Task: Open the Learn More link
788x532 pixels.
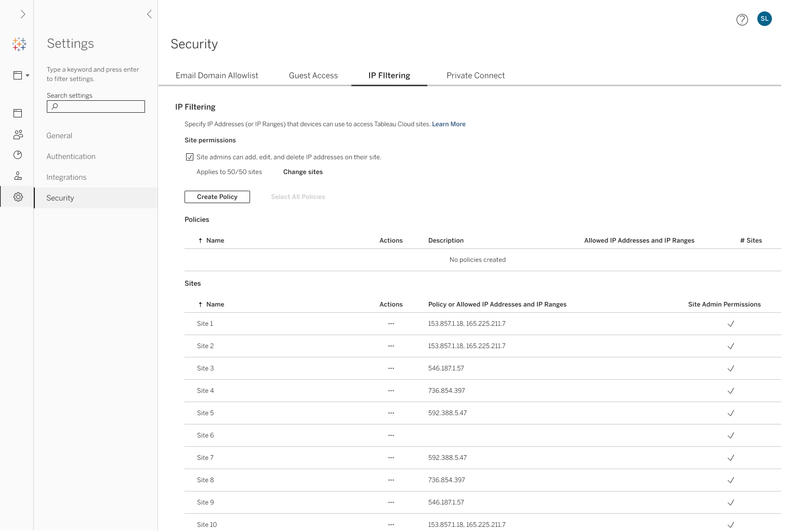Action: click(449, 124)
